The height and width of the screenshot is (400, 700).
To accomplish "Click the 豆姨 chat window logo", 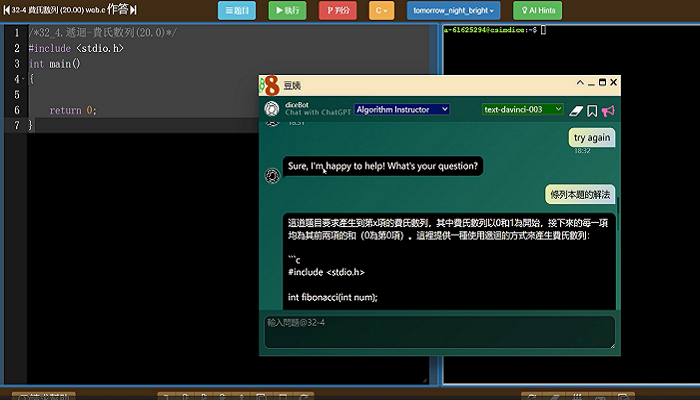I will 269,85.
